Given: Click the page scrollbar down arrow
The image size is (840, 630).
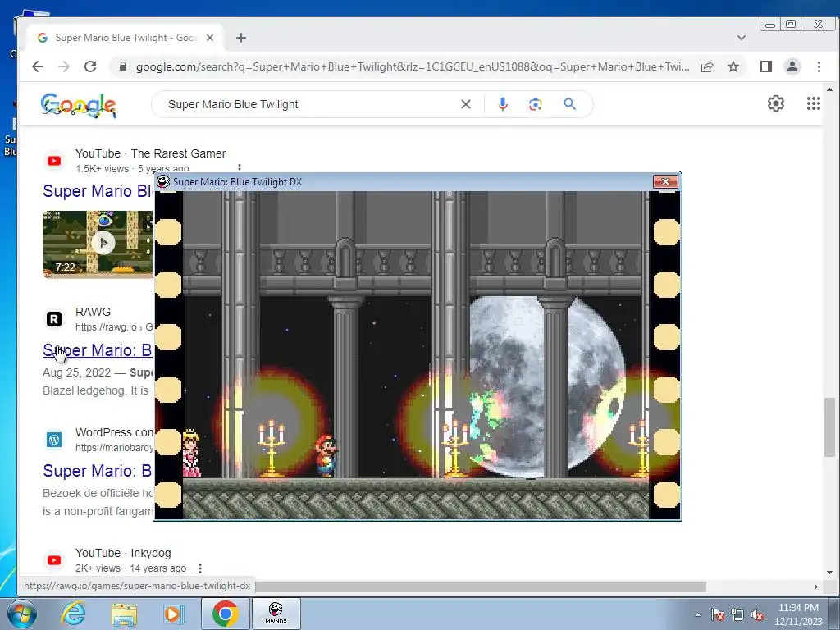Looking at the screenshot, I should point(829,573).
